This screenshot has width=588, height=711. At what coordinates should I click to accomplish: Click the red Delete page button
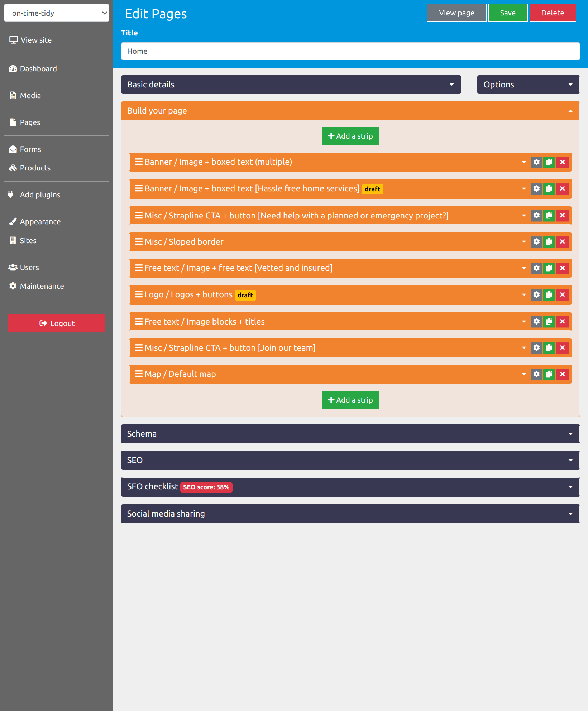tap(553, 13)
